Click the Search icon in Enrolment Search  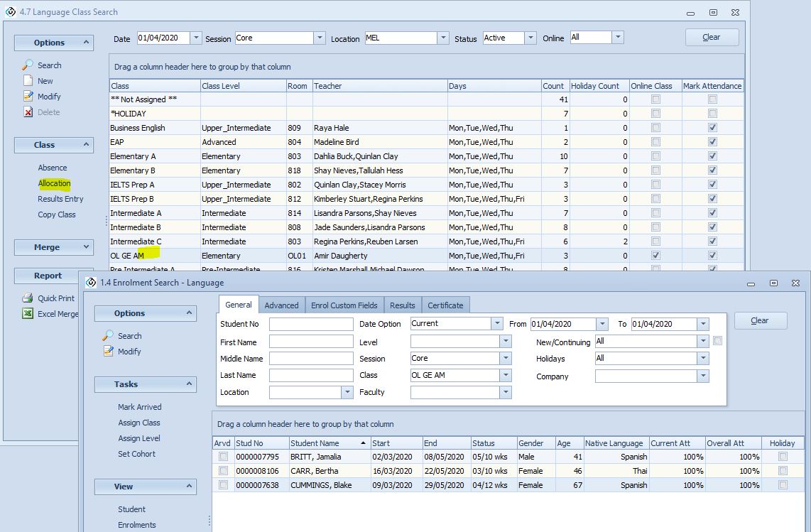[108, 336]
